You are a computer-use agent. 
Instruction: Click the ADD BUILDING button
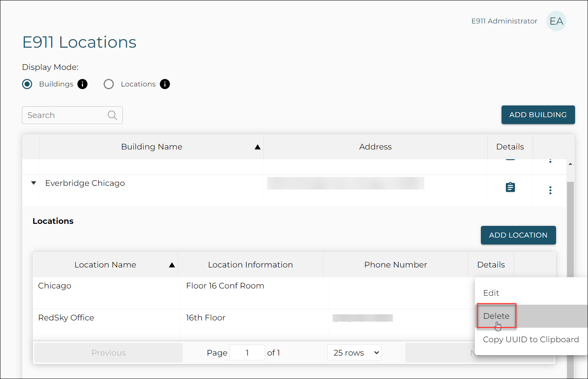click(538, 115)
